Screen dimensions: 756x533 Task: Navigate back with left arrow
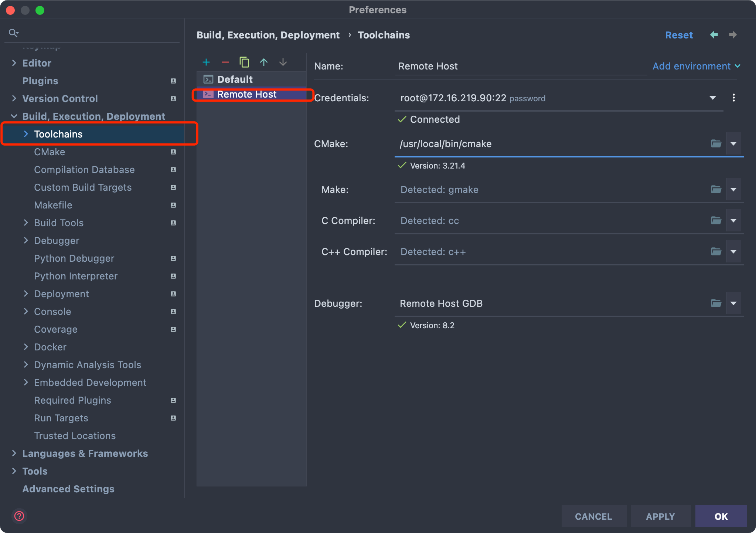tap(714, 35)
